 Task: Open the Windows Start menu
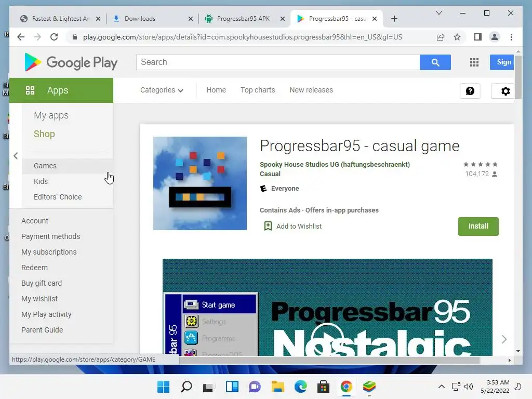[x=163, y=387]
